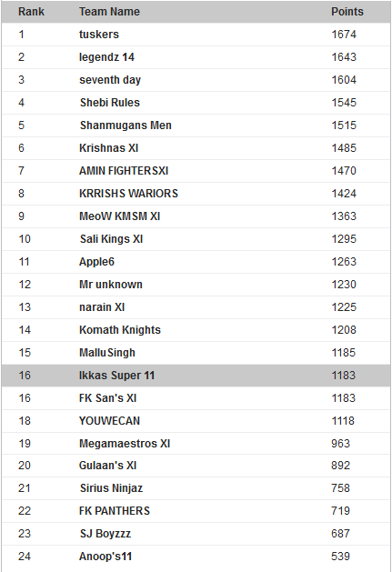Open the tuskers team entry
Screen dimensions: 392x572
click(99, 35)
